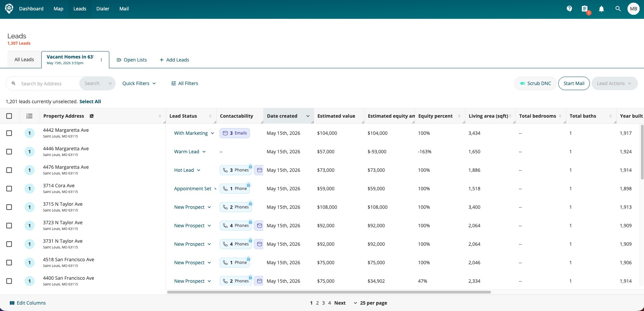Toggle the Scrub DNC switch
Image resolution: width=644 pixels, height=311 pixels.
[x=523, y=83]
